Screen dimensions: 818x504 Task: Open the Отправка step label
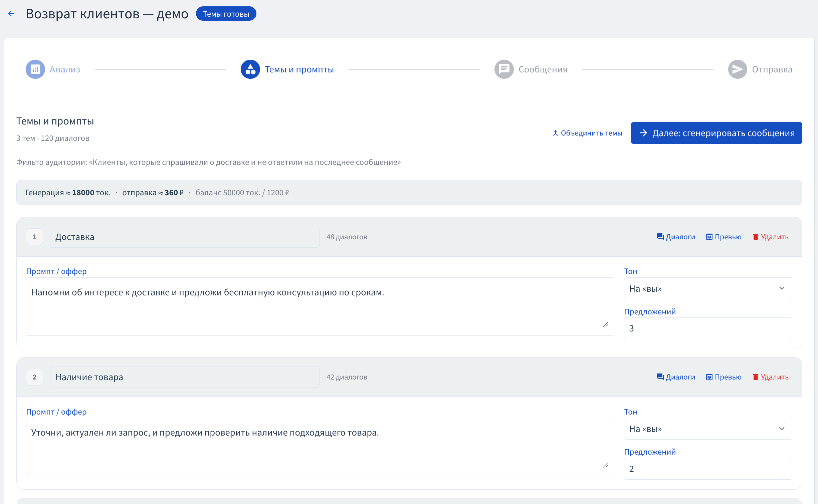(x=772, y=69)
